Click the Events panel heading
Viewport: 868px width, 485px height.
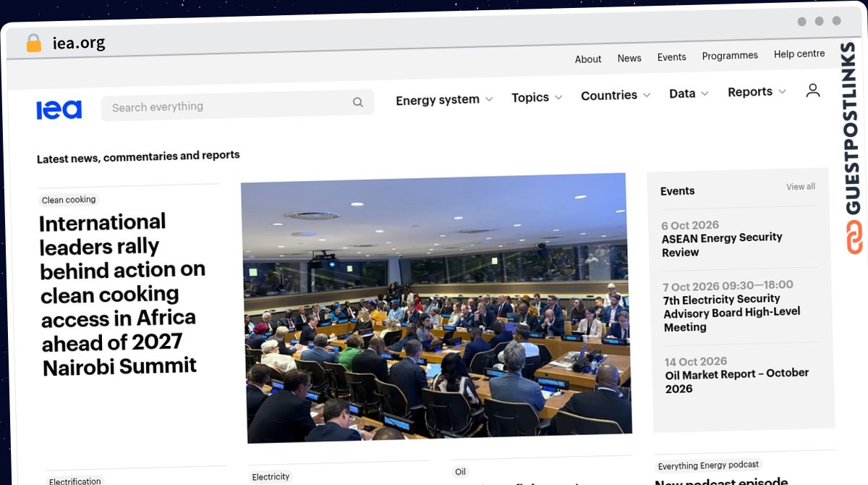point(677,191)
